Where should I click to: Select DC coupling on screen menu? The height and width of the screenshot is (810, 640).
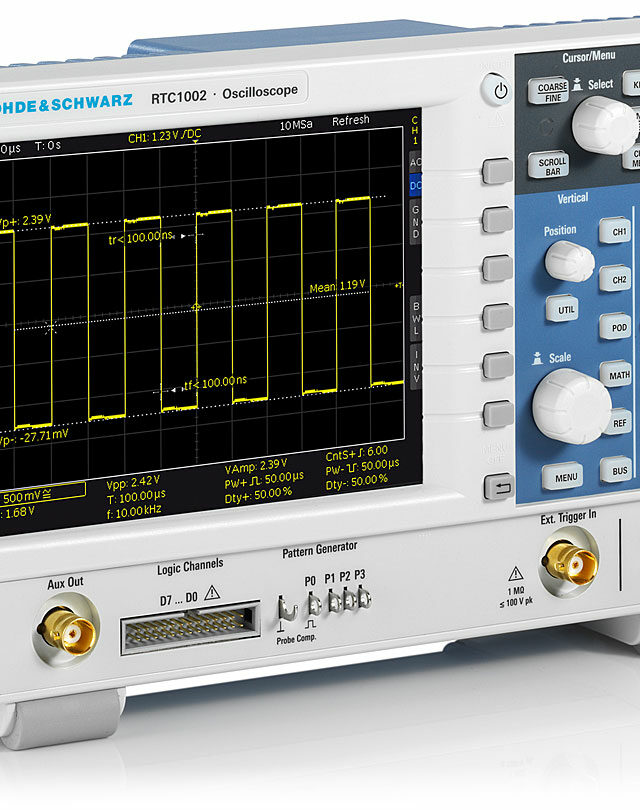point(416,185)
